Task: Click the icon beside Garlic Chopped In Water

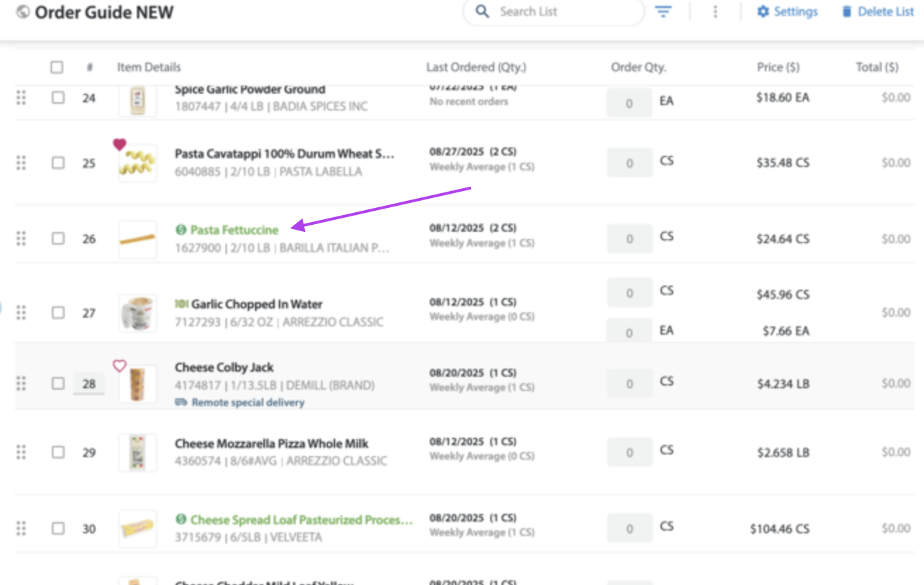Action: click(x=182, y=304)
